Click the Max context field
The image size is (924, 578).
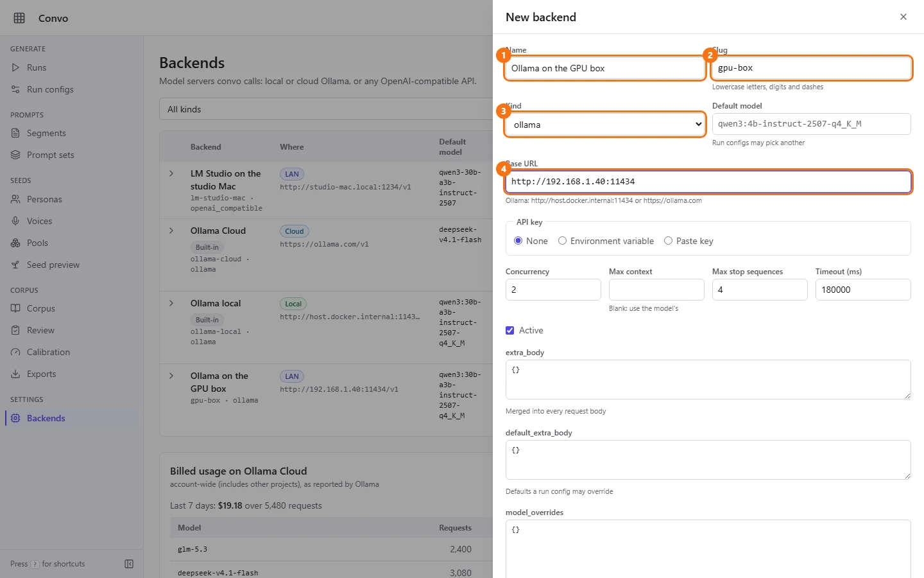[x=656, y=290]
